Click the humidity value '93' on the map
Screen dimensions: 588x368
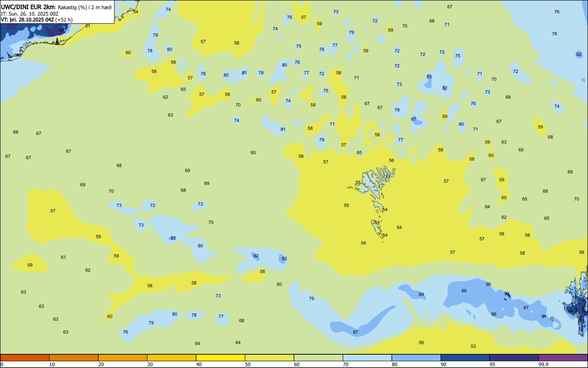point(507,294)
